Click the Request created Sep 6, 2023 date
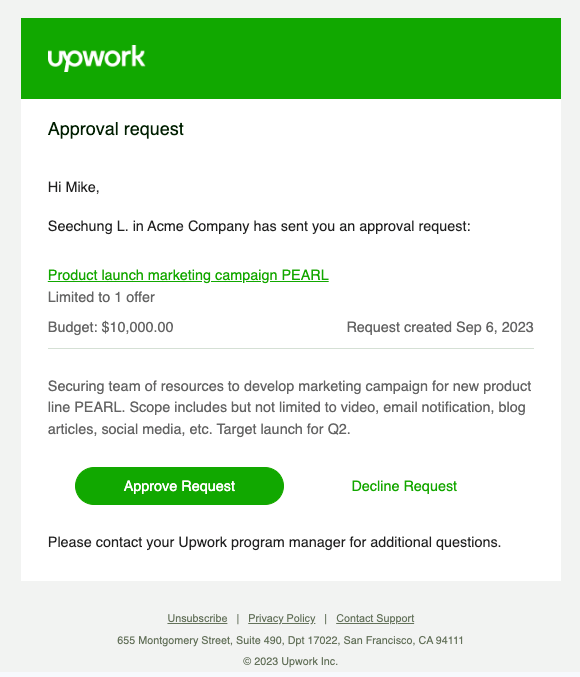The width and height of the screenshot is (580, 677). click(x=440, y=327)
